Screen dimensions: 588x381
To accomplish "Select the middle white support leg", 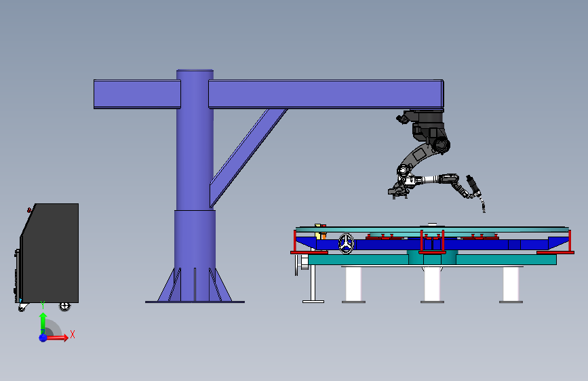I will (x=432, y=284).
